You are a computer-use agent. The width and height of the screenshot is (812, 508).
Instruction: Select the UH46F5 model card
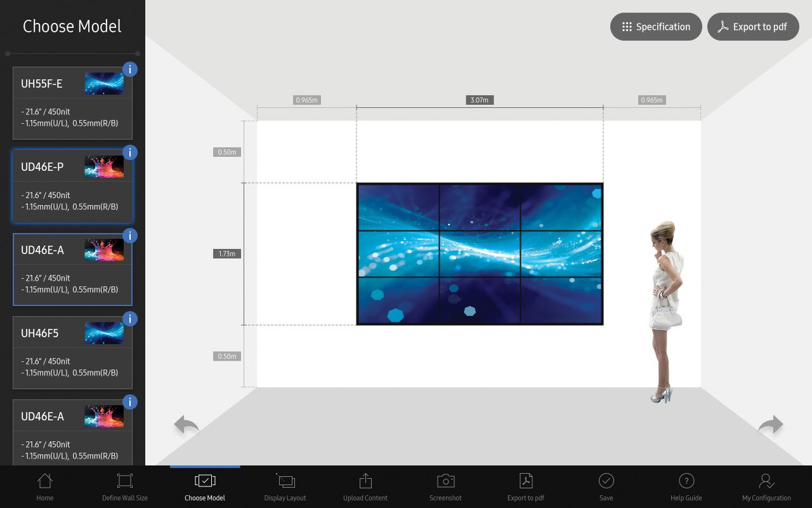click(72, 353)
